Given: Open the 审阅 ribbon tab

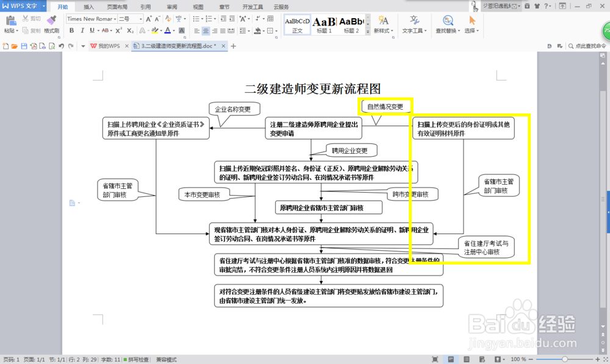Looking at the screenshot, I should pos(171,7).
